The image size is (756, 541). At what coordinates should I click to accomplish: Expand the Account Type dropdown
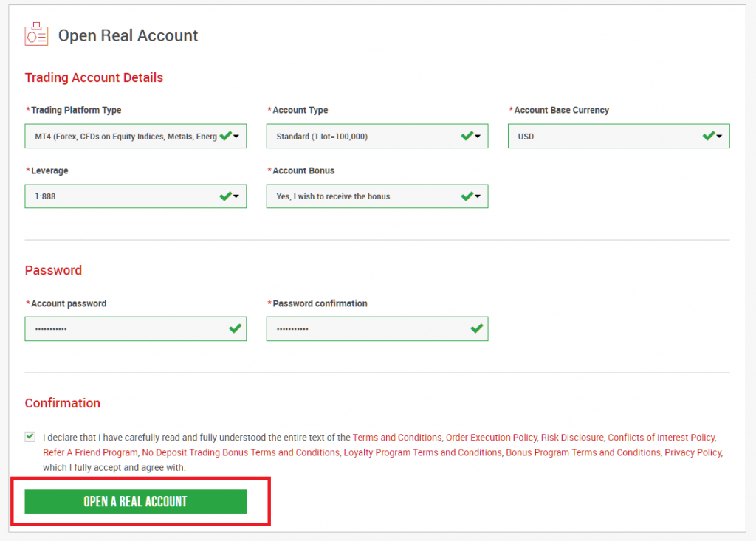(377, 136)
